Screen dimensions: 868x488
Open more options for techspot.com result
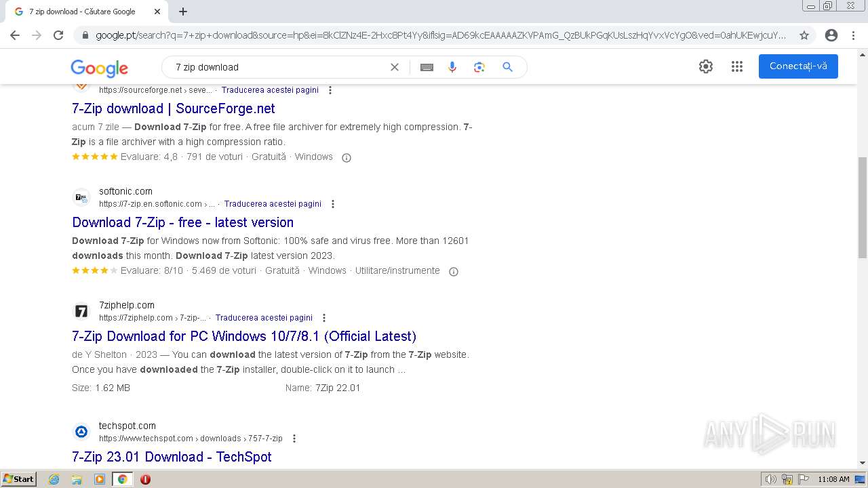click(294, 439)
